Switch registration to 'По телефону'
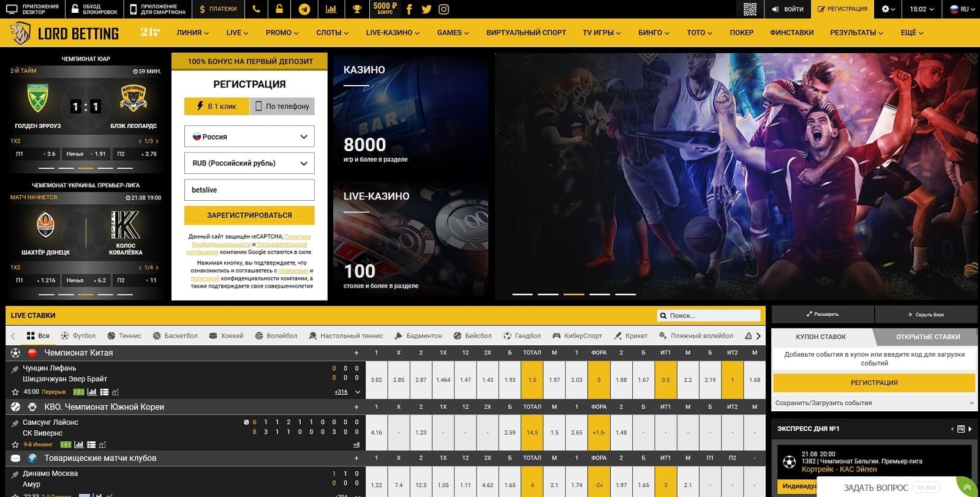980x497 pixels. pos(282,106)
